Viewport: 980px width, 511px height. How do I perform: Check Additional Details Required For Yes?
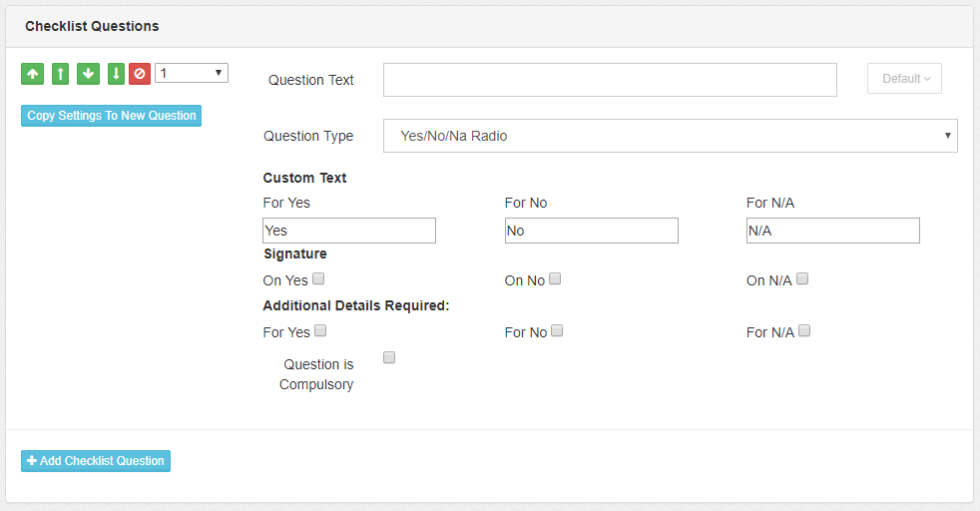(x=320, y=331)
